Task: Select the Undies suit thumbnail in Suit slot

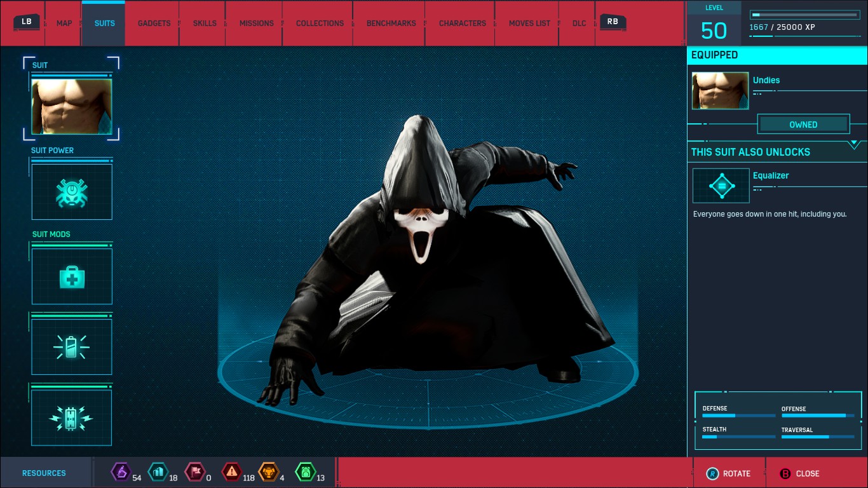Action: pyautogui.click(x=72, y=106)
